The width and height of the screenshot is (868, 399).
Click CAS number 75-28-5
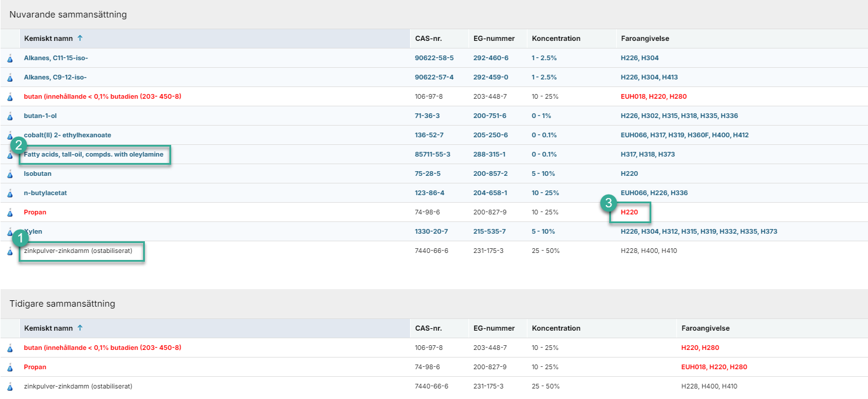coord(427,174)
